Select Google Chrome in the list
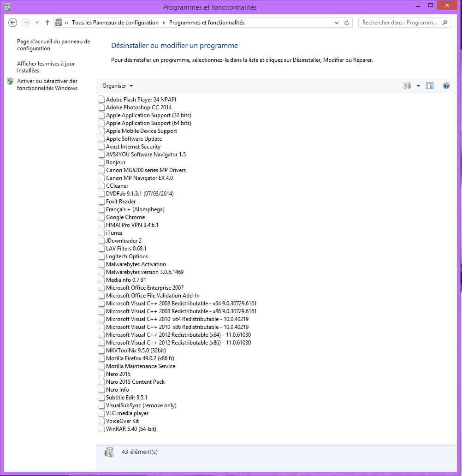The height and width of the screenshot is (476, 462). pos(125,217)
